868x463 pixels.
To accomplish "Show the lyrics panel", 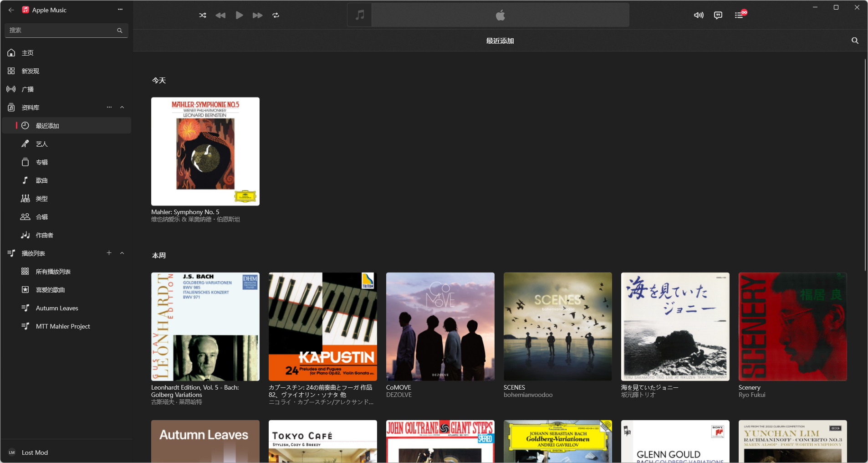I will click(x=718, y=15).
